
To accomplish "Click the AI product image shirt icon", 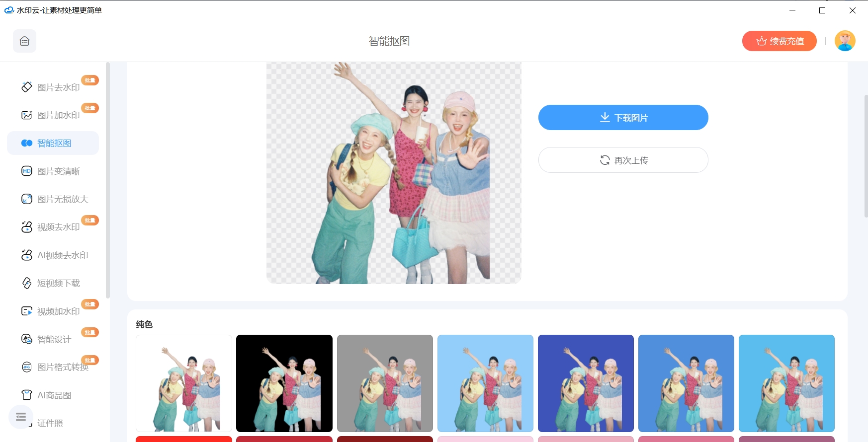I will point(27,395).
